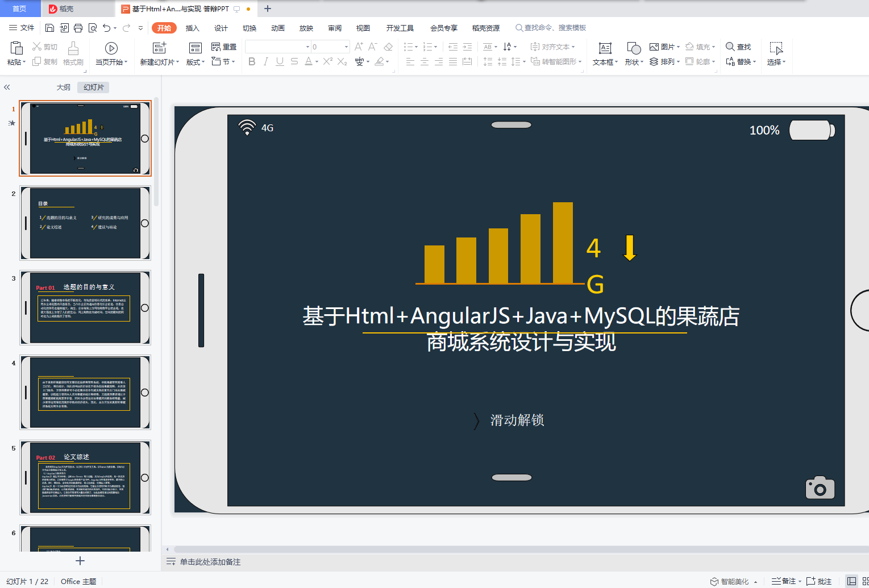Open the Replace (替换) dropdown arrow
Viewport: 869px width, 588px height.
pos(754,62)
